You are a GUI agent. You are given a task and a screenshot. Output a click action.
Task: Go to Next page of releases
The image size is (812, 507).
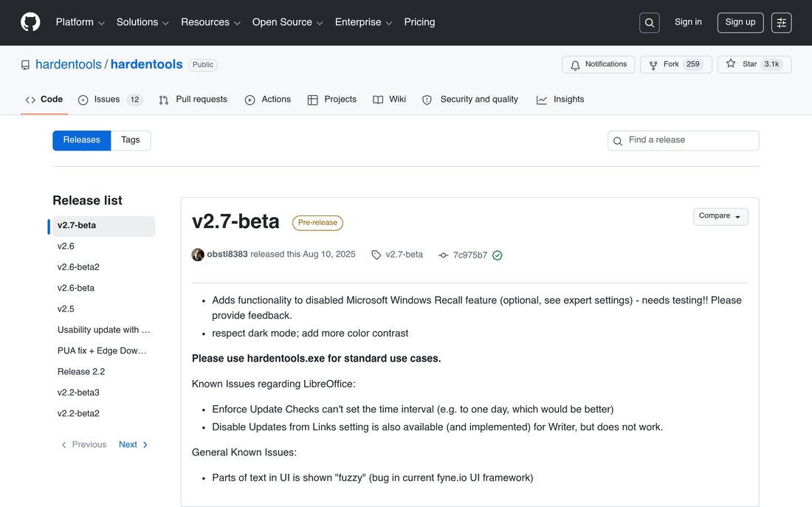133,445
